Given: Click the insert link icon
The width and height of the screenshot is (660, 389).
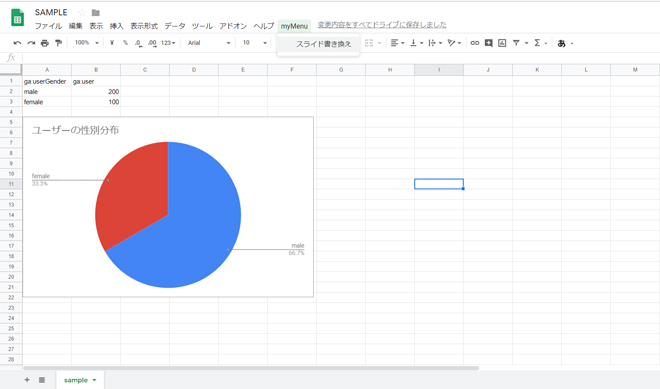Looking at the screenshot, I should point(474,43).
